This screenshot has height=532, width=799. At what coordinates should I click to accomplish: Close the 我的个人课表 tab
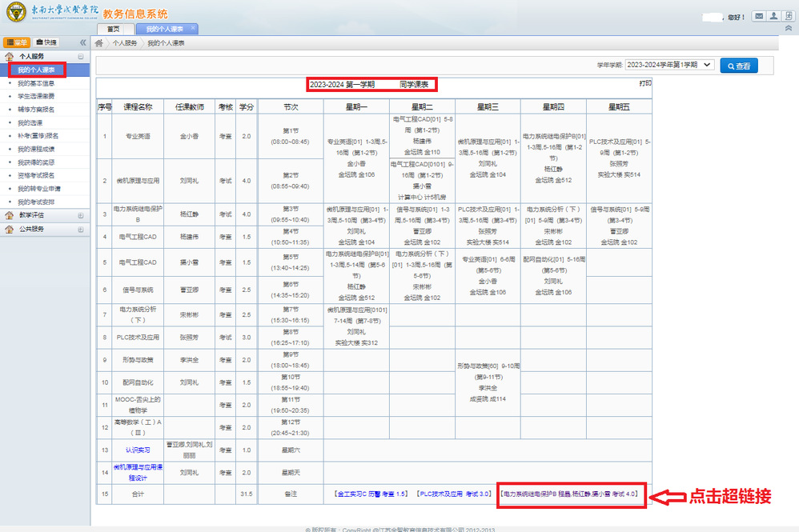coord(195,29)
